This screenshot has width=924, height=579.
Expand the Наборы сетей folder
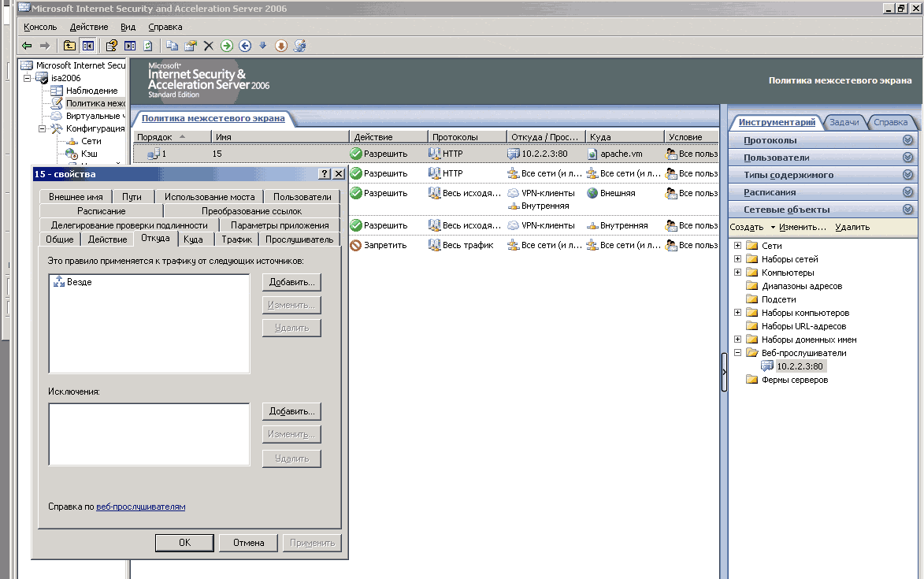(737, 258)
